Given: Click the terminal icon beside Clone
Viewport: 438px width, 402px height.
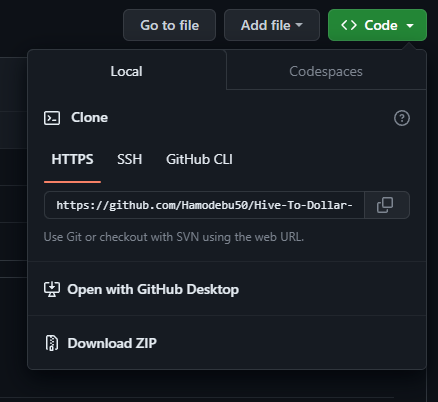Looking at the screenshot, I should (x=52, y=118).
